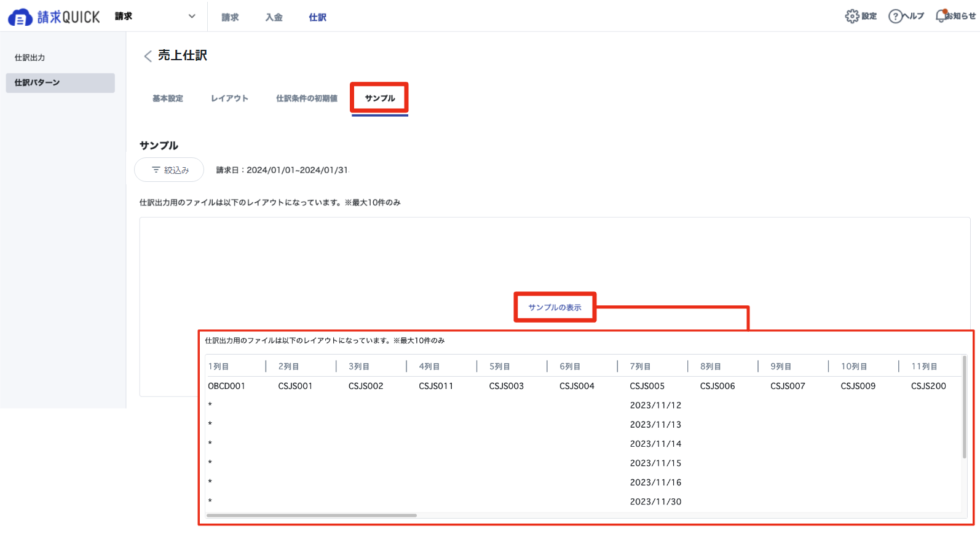Open help via the question mark icon
980x542 pixels.
point(895,16)
